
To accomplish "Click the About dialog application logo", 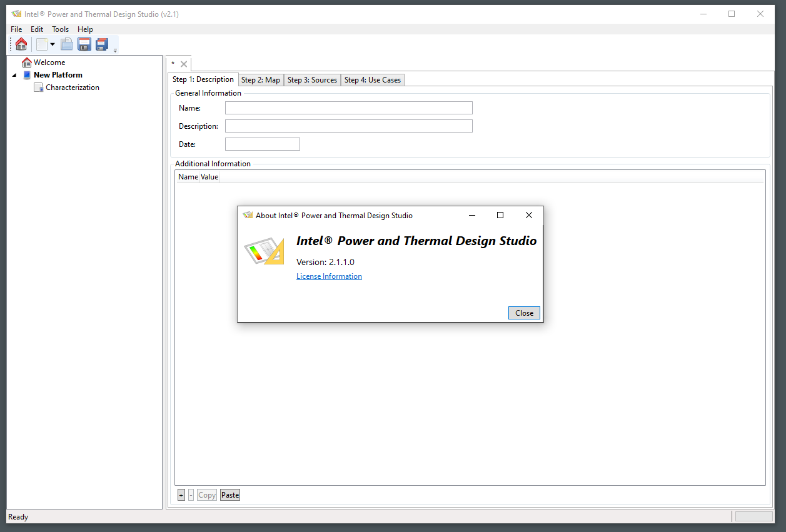I will coord(264,251).
